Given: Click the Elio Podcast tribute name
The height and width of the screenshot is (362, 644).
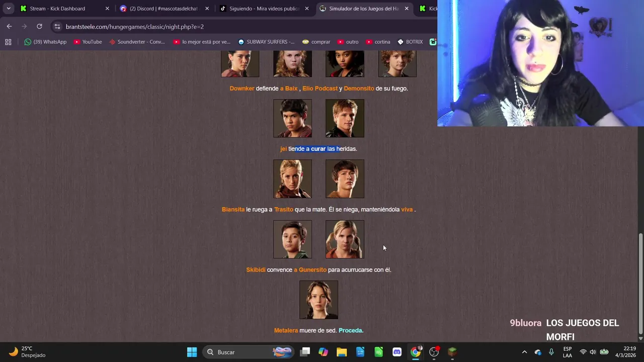Looking at the screenshot, I should point(320,88).
